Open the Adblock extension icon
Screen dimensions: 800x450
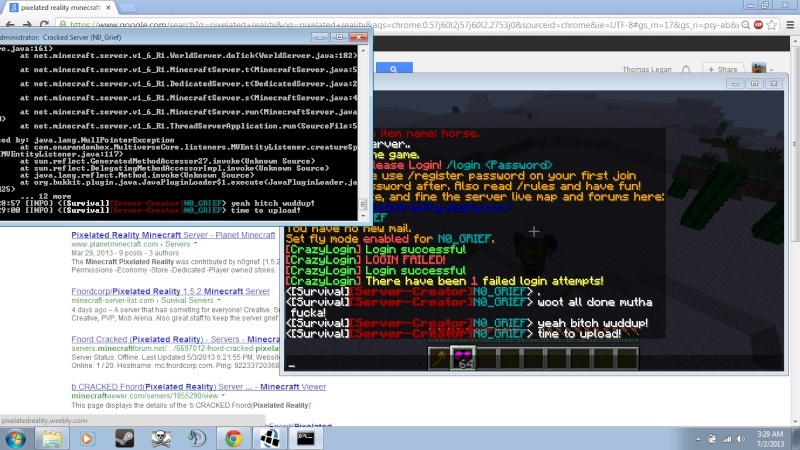coord(759,24)
